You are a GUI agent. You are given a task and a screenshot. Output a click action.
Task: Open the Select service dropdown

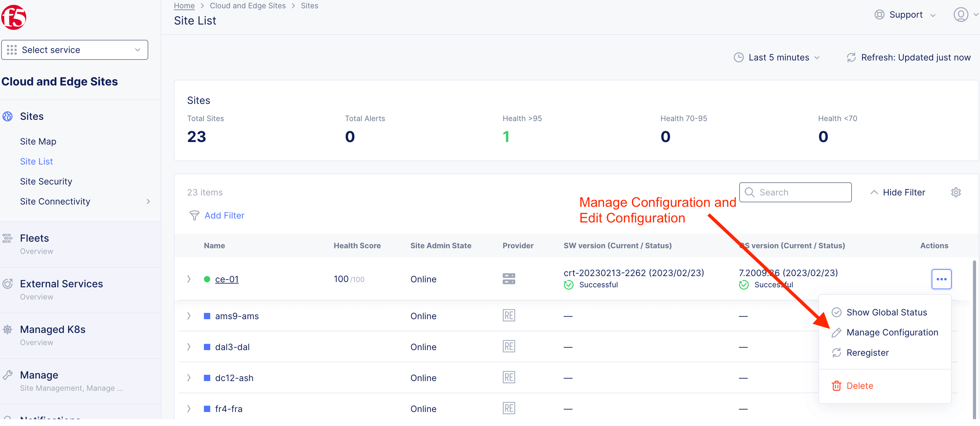[75, 50]
